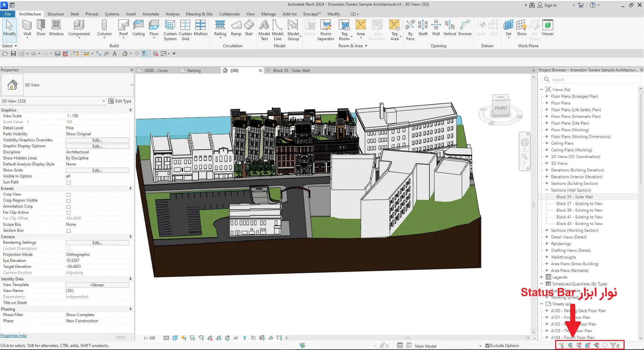Image resolution: width=644 pixels, height=350 pixels.
Task: Switch to the Annotate ribbon tab
Action: (151, 14)
